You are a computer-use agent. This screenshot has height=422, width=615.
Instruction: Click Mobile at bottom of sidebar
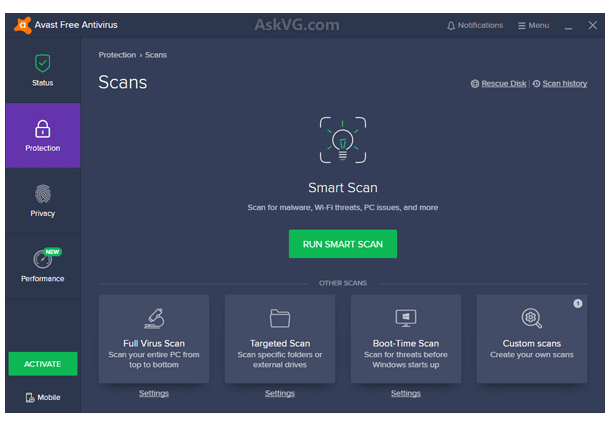coord(42,398)
